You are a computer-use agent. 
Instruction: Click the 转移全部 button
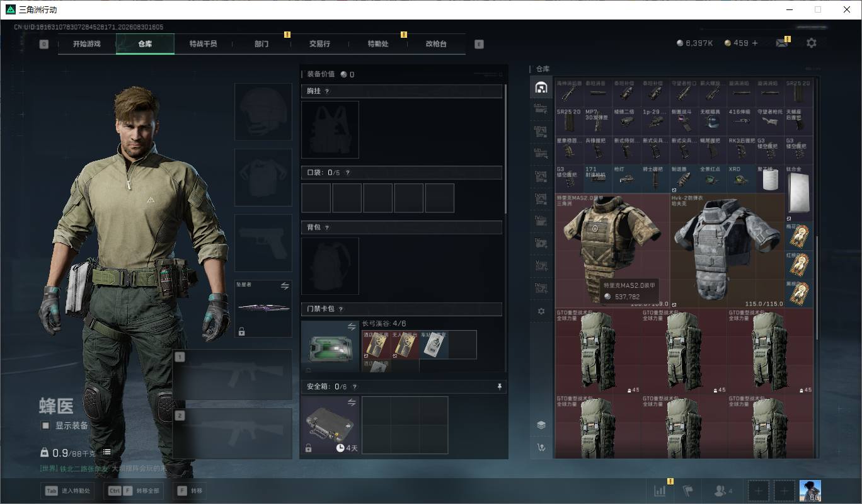[x=134, y=491]
